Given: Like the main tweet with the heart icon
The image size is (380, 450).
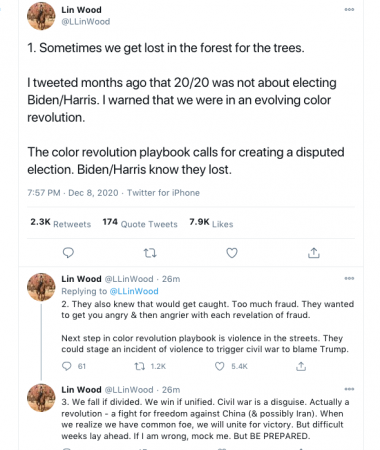Looking at the screenshot, I should [x=232, y=253].
